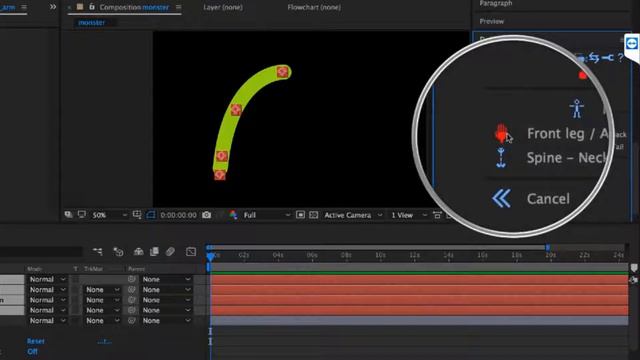Click the Always Preview This View icon

coord(68,215)
